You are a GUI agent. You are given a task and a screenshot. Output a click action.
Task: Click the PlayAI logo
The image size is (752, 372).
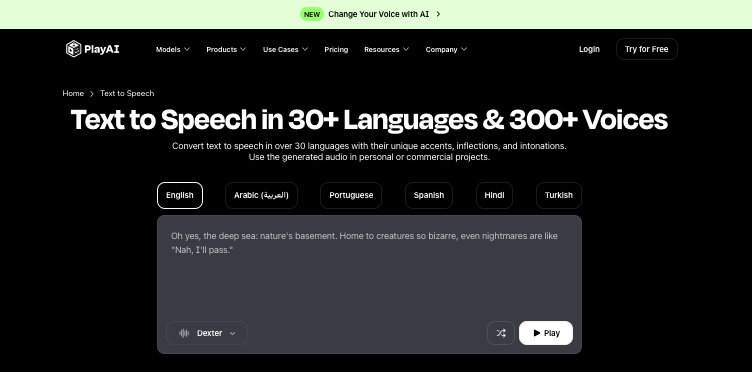coord(93,49)
